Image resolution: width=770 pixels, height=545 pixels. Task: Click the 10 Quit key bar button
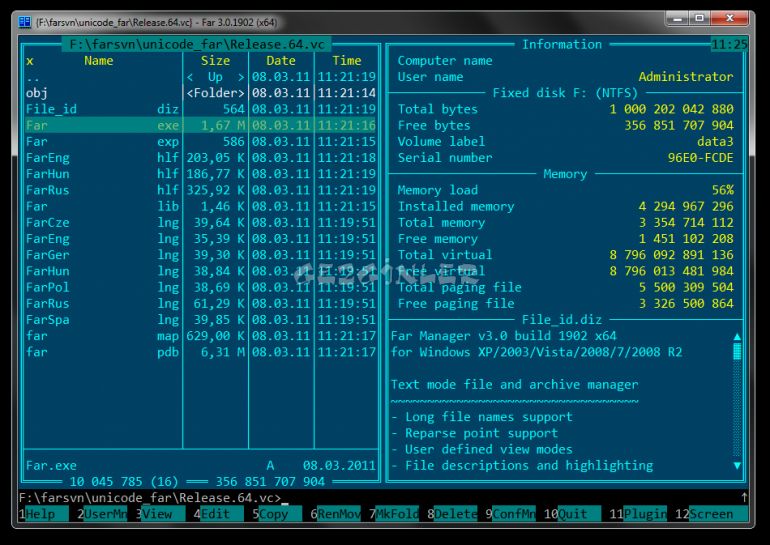(577, 514)
